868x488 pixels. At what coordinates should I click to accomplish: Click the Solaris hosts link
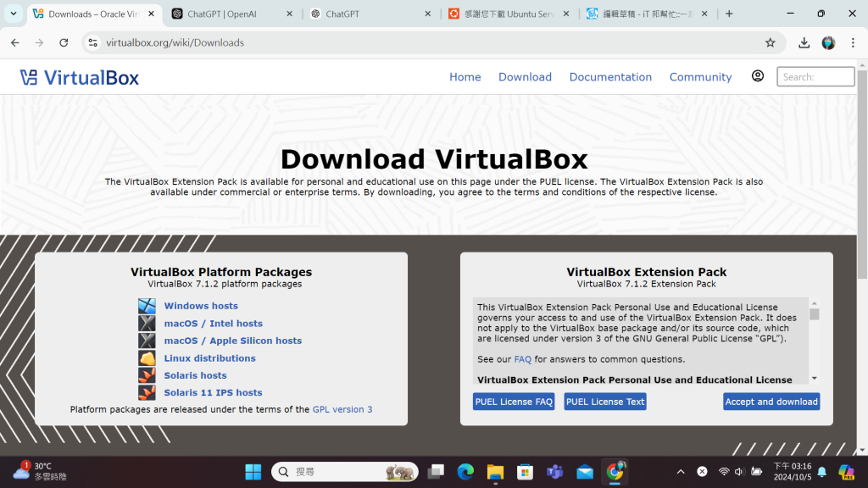[196, 375]
